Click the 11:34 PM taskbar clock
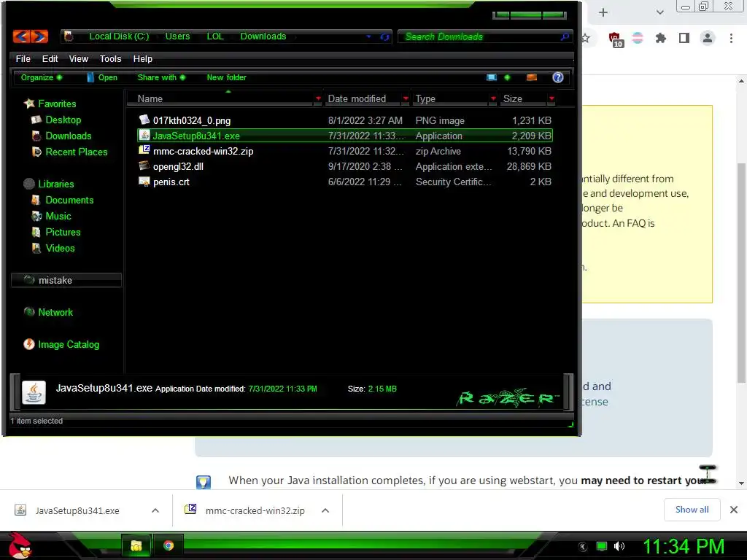This screenshot has width=747, height=560. (x=684, y=546)
